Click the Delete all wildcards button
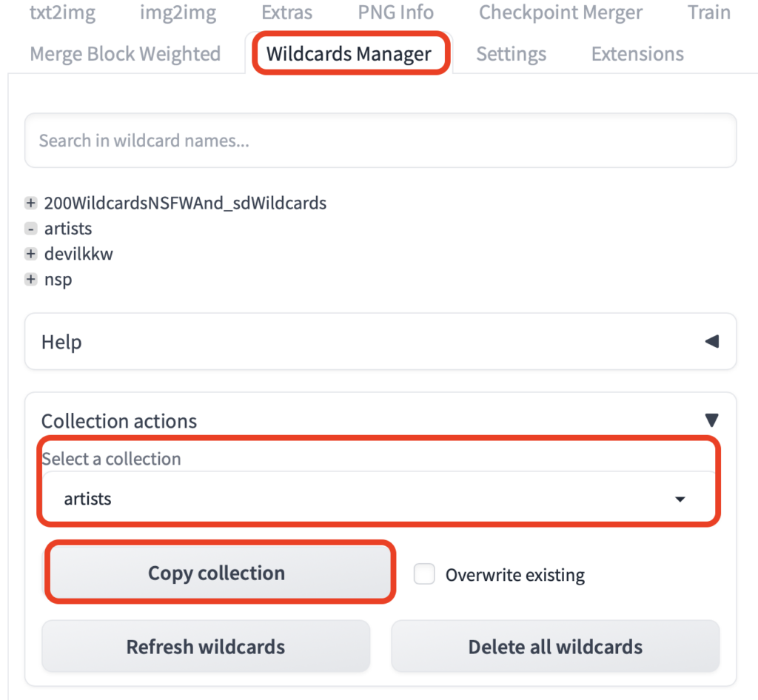Viewport: 758px width, 700px height. [555, 647]
